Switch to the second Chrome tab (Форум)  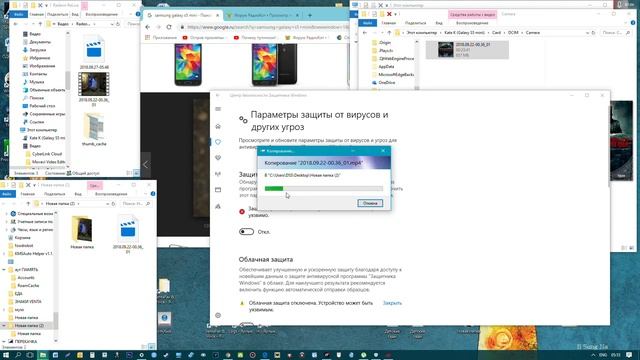coord(263,15)
